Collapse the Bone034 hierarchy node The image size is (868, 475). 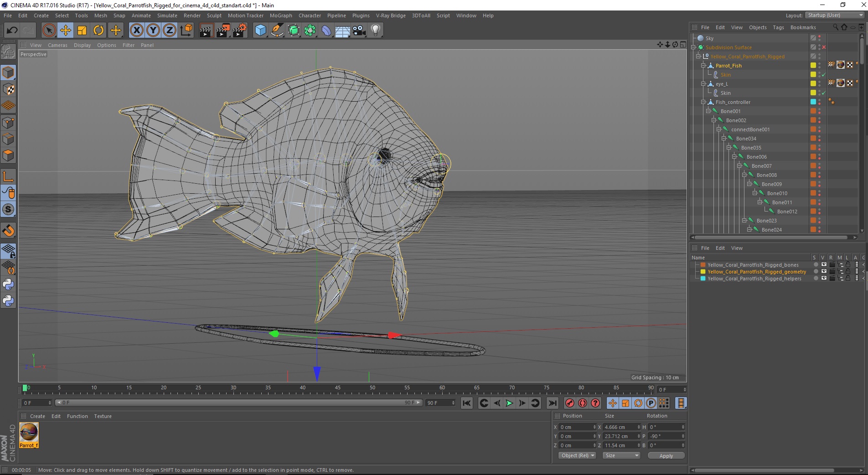pos(723,139)
